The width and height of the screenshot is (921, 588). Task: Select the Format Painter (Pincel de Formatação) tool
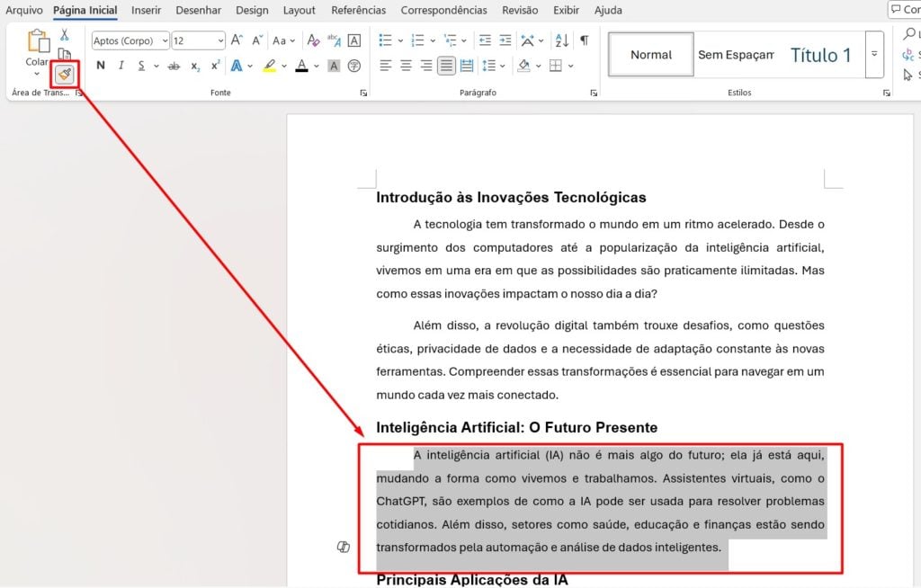(x=63, y=74)
